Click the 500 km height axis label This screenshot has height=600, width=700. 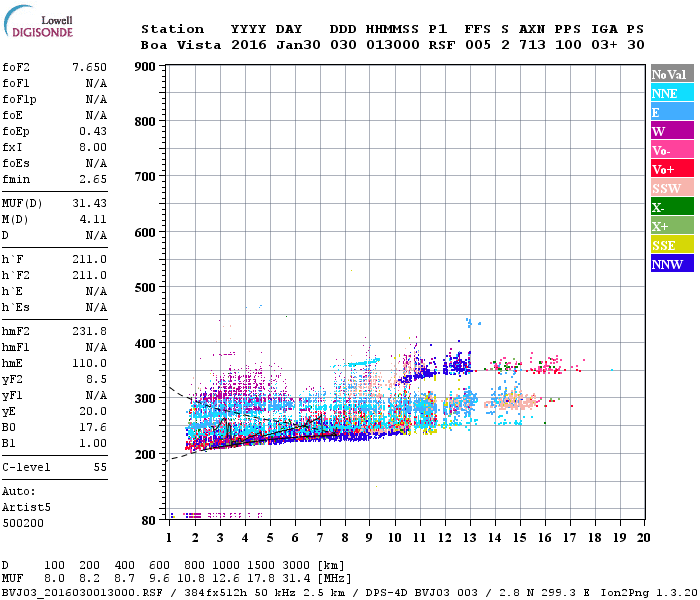point(145,288)
